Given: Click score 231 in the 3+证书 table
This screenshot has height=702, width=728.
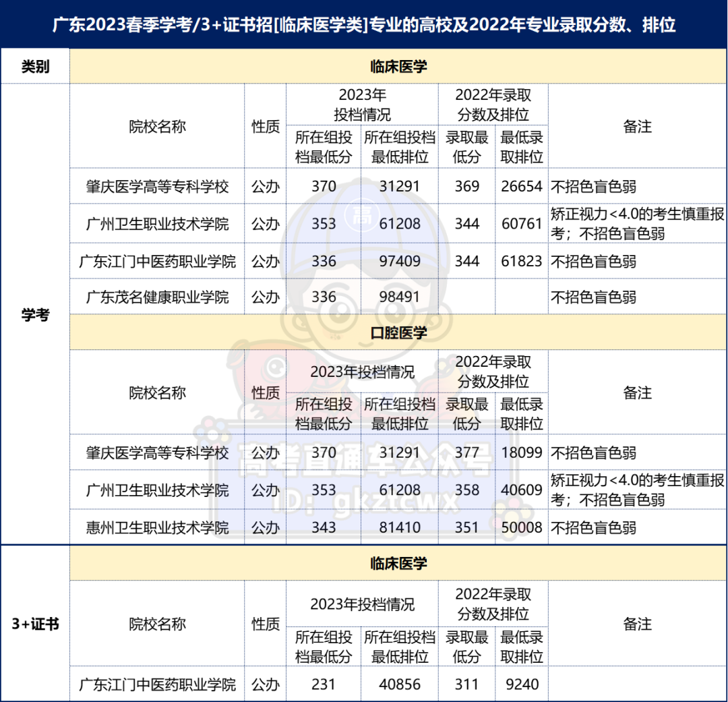Looking at the screenshot, I should (324, 684).
